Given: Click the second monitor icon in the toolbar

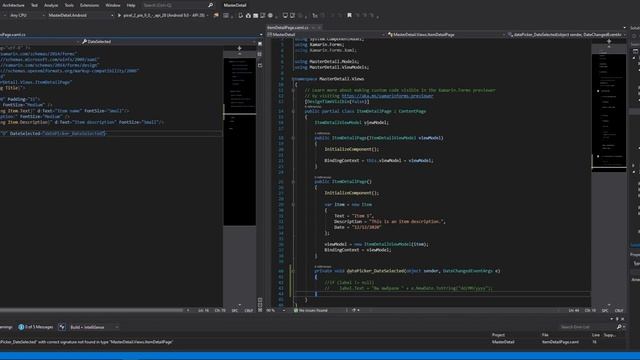Looking at the screenshot, I should pos(292,15).
